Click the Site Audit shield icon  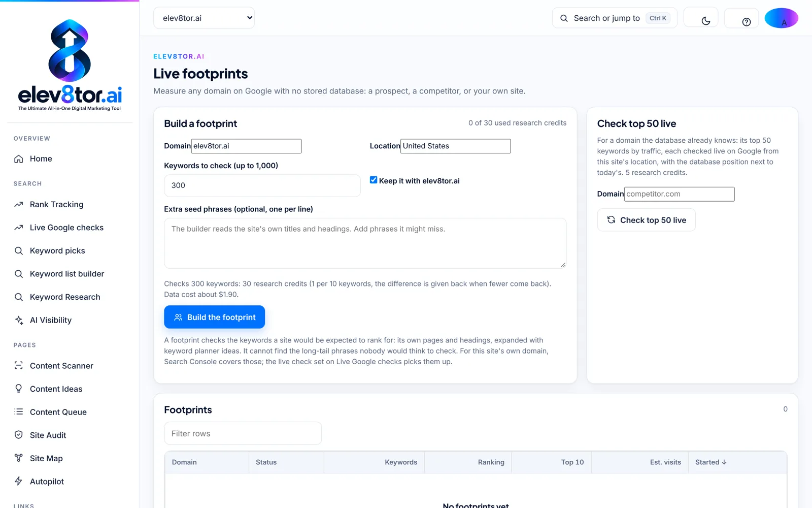pyautogui.click(x=19, y=435)
